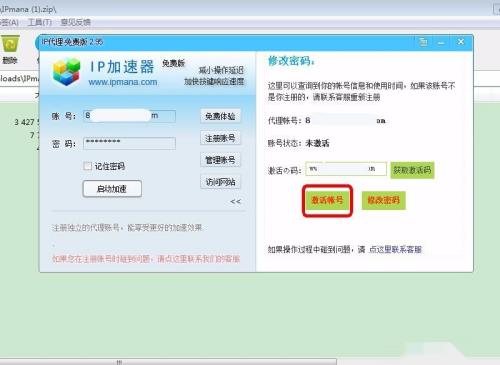Open 工具(T) menu in archive window
Image resolution: width=500 pixels, height=365 pixels.
40,22
